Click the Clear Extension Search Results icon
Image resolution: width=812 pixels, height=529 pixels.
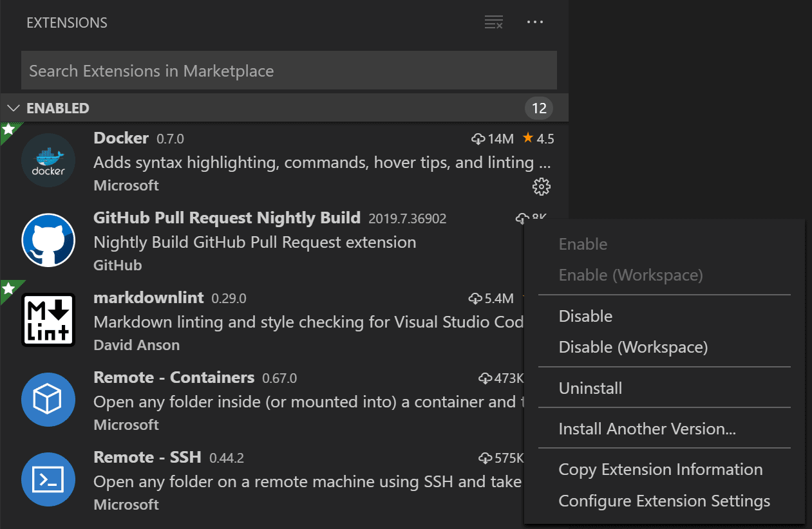coord(493,22)
